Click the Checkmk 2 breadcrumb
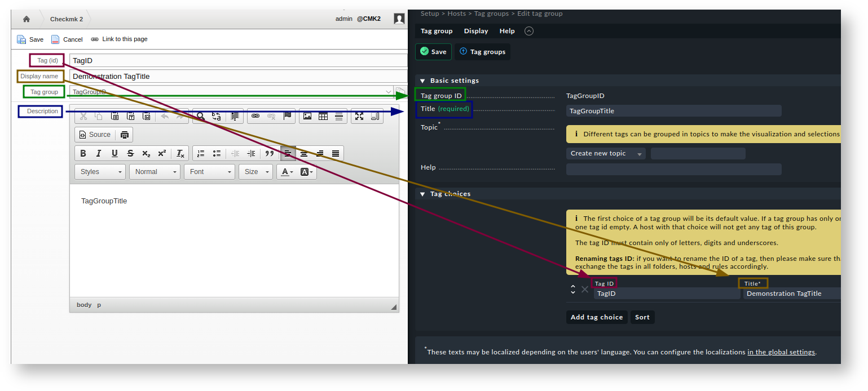Image resolution: width=868 pixels, height=391 pixels. coord(67,19)
